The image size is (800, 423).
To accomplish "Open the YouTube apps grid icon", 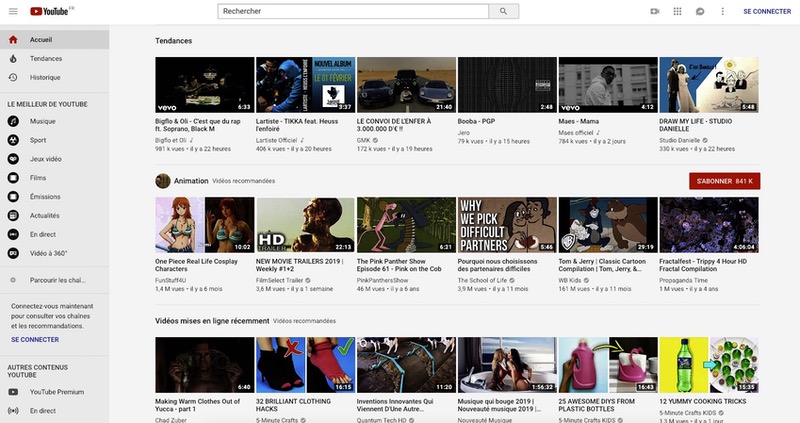I will pos(678,11).
